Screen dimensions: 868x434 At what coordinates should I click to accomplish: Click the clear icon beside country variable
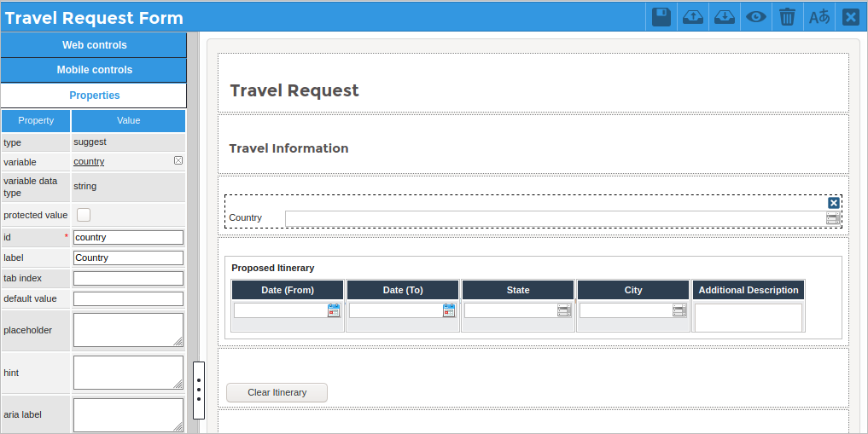pos(178,160)
